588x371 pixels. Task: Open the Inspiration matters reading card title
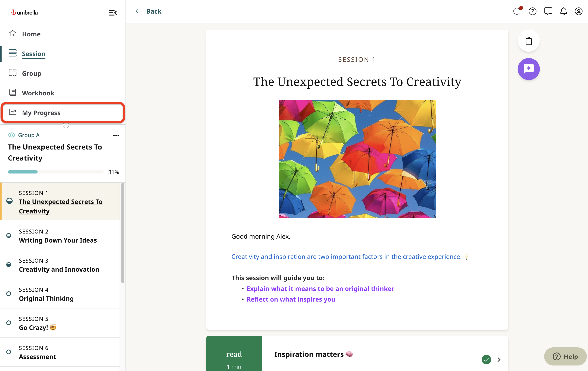click(313, 354)
